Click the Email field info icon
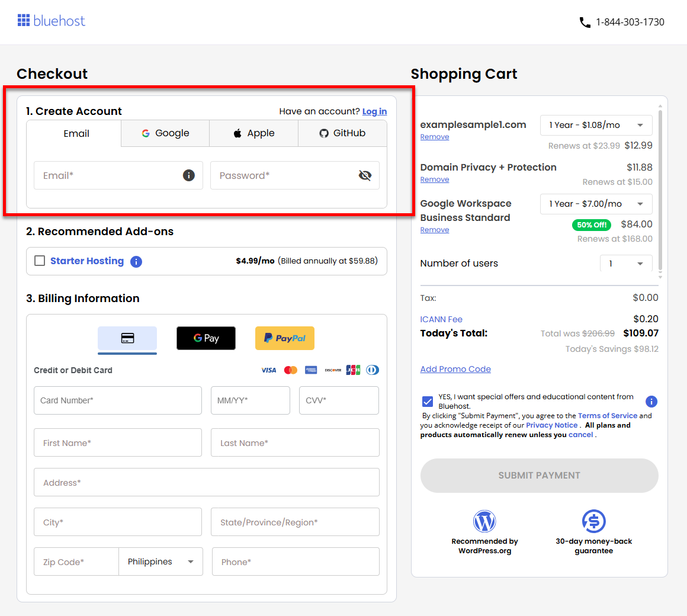Image resolution: width=687 pixels, height=616 pixels. coord(189,175)
